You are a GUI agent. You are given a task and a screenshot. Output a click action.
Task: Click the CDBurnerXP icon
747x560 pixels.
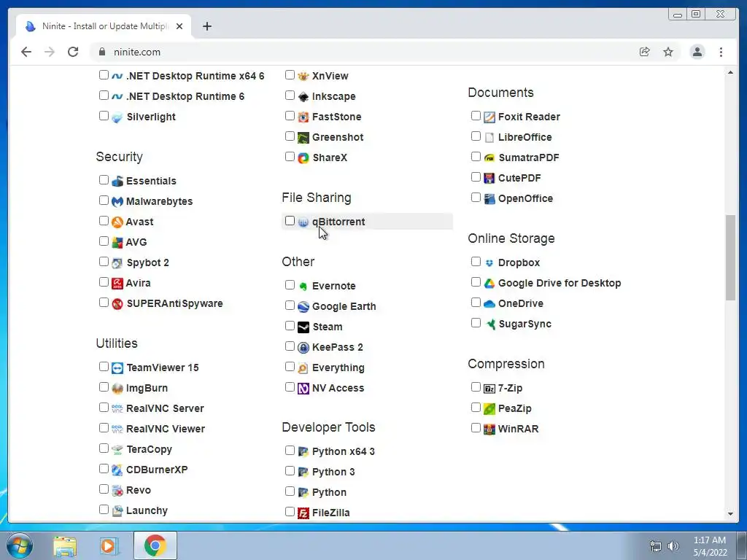click(117, 470)
